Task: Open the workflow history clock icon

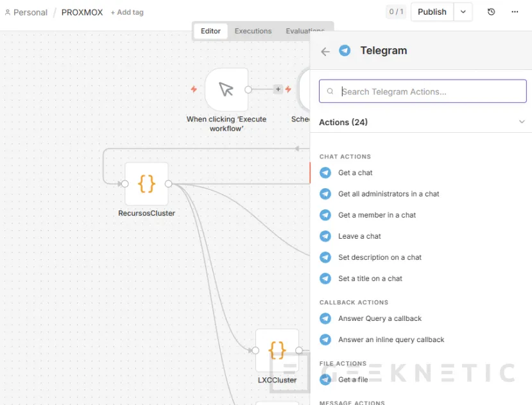Action: tap(491, 12)
